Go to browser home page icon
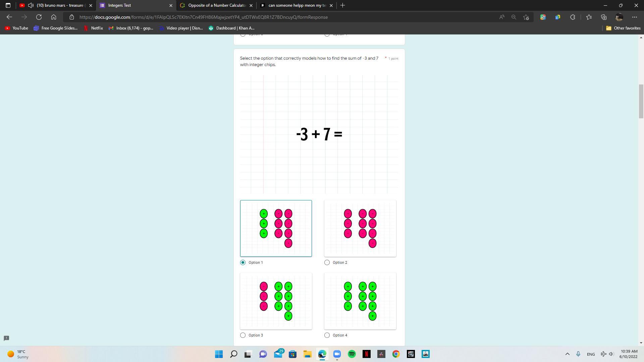The width and height of the screenshot is (644, 362). 54,17
